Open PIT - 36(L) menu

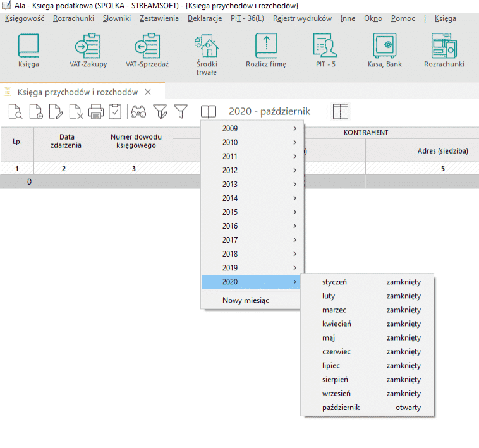tap(248, 18)
